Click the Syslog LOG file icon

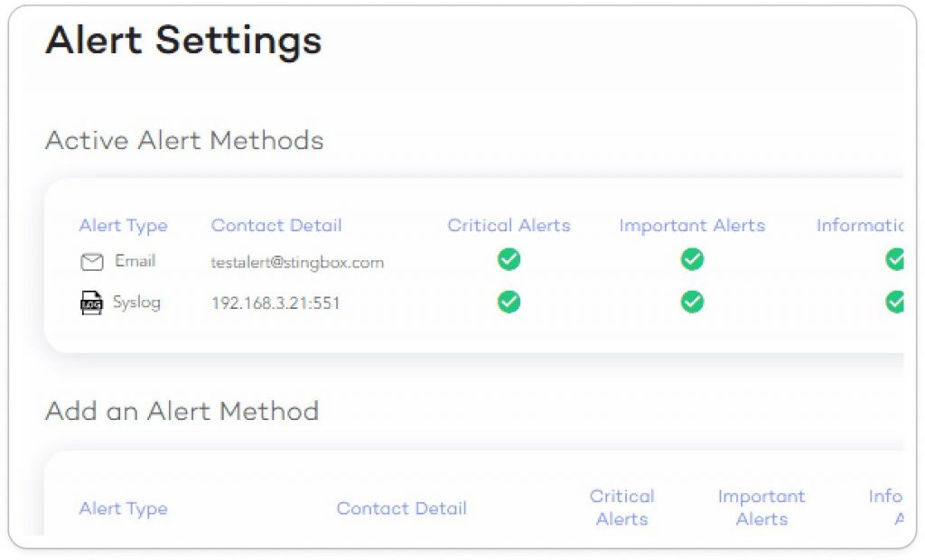(91, 303)
